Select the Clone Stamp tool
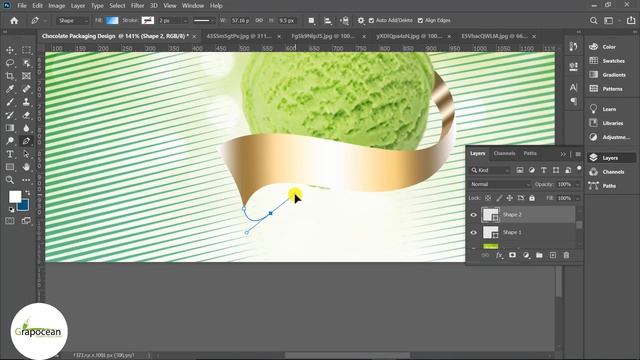This screenshot has width=640, height=360. click(x=26, y=102)
